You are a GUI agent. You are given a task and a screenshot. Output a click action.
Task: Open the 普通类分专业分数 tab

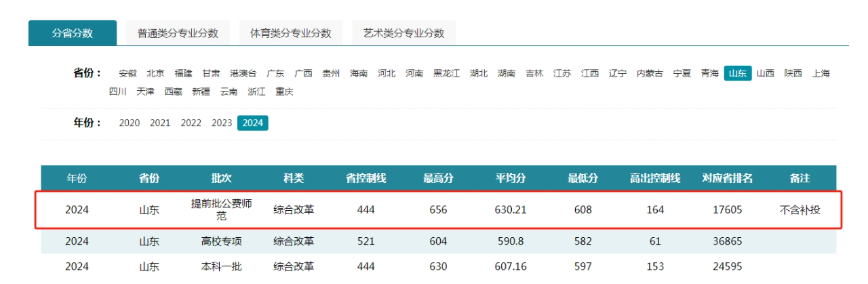(x=178, y=33)
